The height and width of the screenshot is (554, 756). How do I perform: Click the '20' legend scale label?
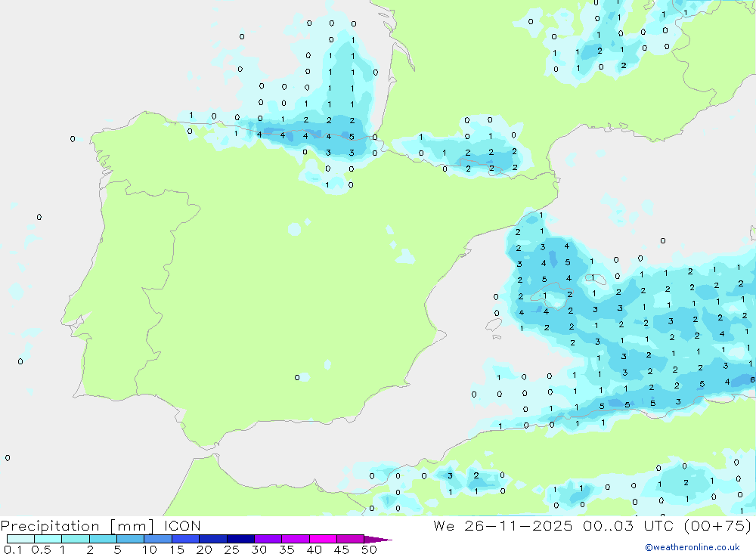(204, 549)
